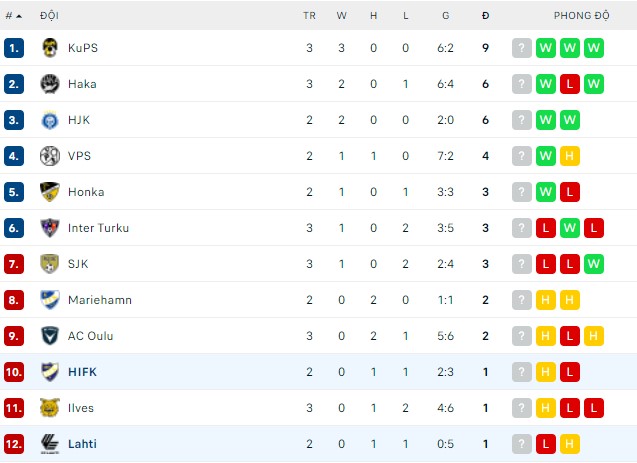Click the SJK club badge
The image size is (637, 463).
point(50,264)
